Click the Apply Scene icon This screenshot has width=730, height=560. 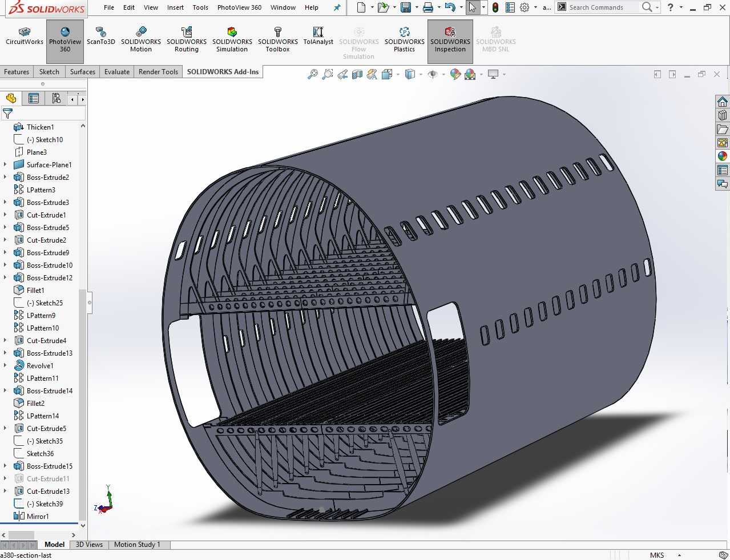[470, 74]
